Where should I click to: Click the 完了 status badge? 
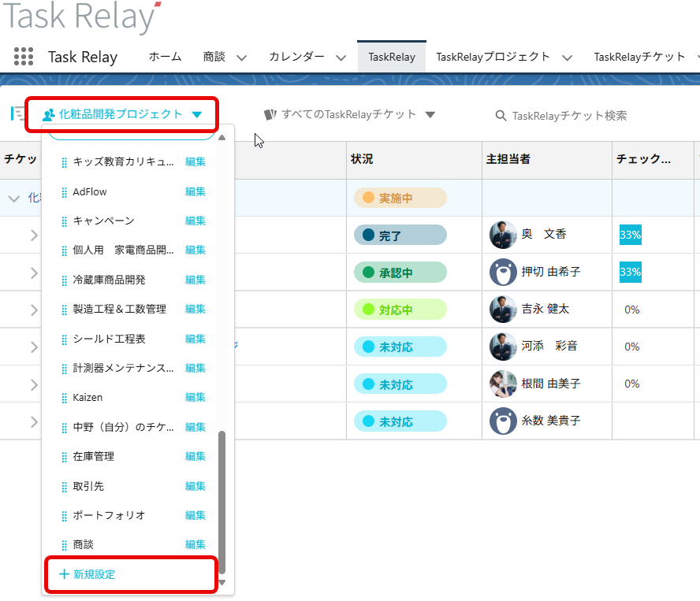point(400,236)
